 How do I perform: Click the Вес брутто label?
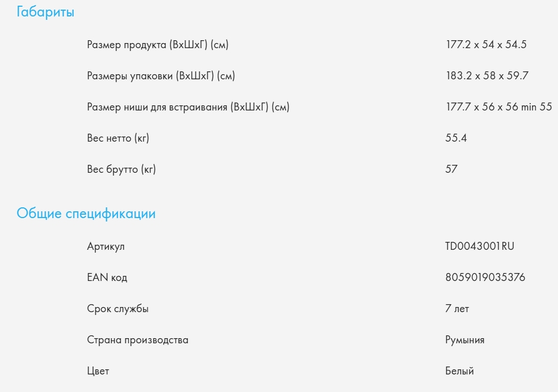(x=121, y=169)
